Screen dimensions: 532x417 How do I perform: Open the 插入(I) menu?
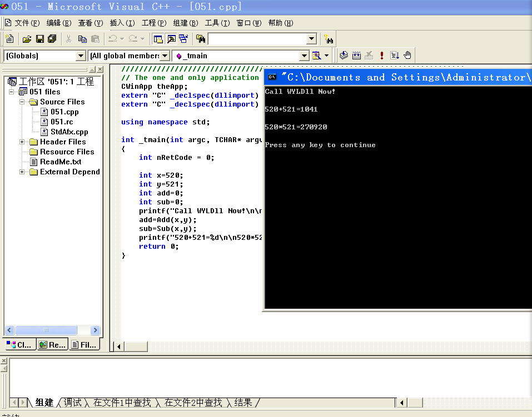click(122, 23)
